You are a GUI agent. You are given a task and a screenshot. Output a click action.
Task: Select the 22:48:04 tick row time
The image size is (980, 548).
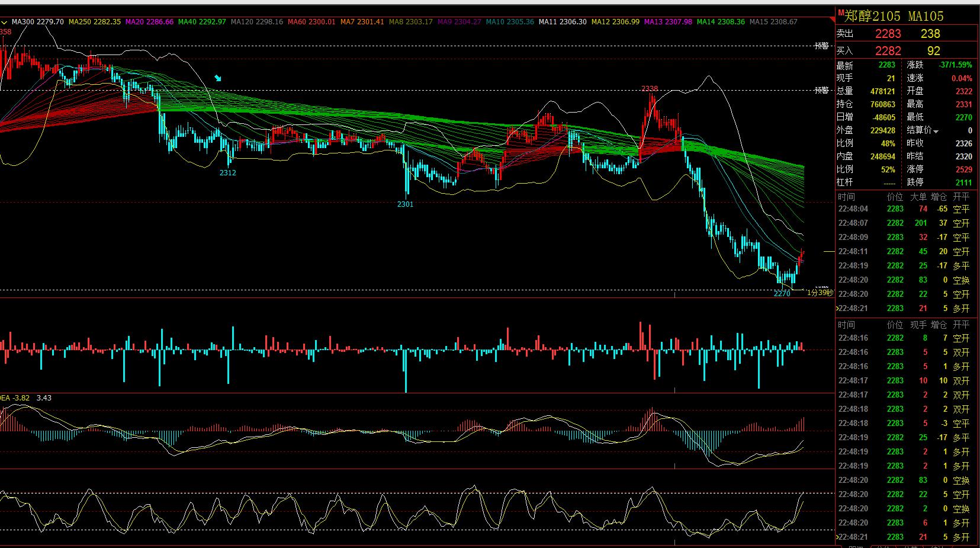point(853,209)
